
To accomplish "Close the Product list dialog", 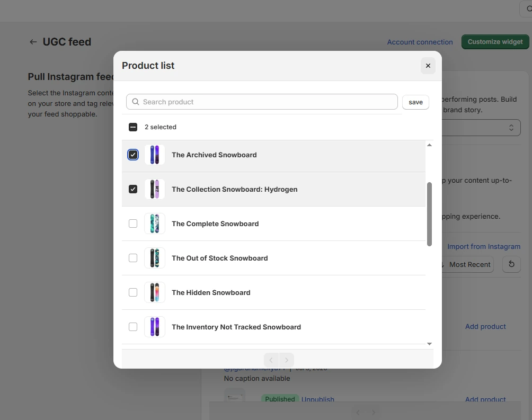I will pyautogui.click(x=428, y=66).
